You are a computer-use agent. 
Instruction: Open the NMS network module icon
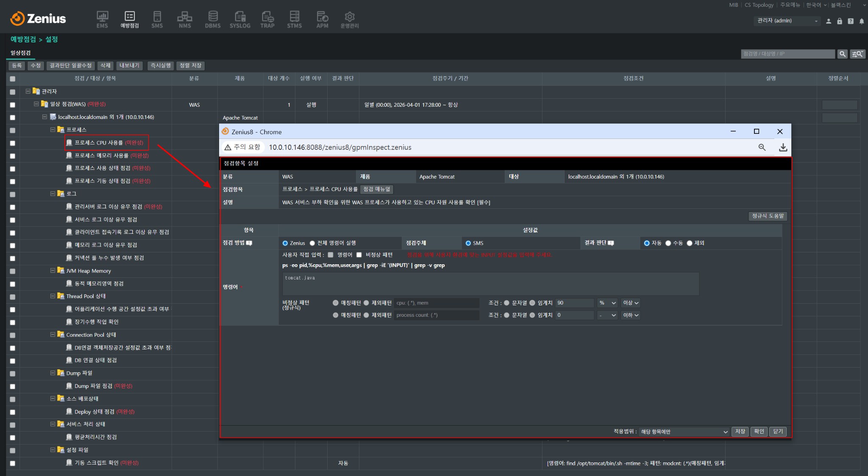(x=185, y=19)
